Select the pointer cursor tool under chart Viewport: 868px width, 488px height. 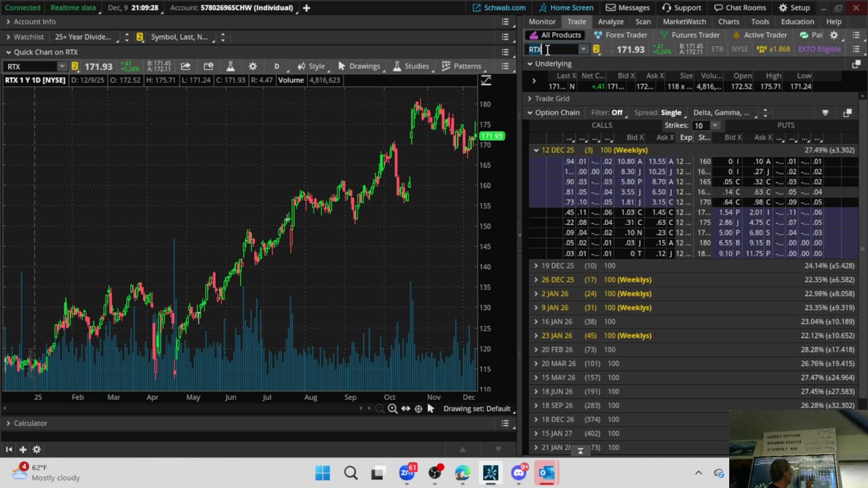431,409
